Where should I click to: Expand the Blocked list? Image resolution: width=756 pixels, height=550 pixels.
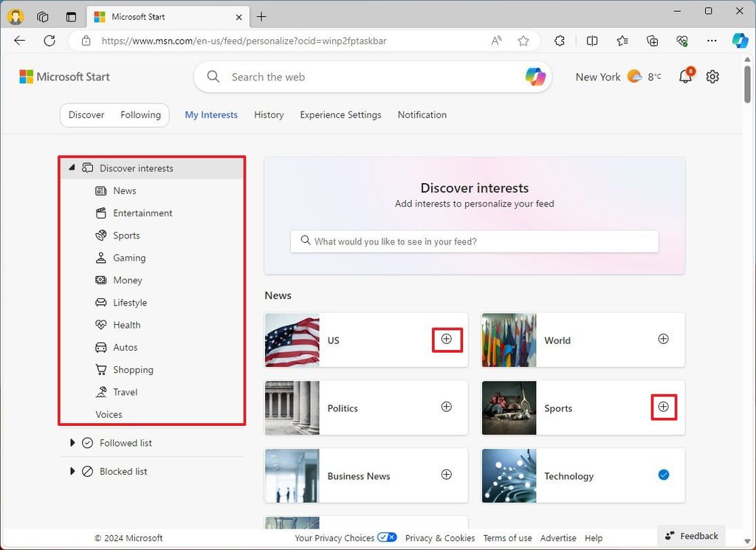click(x=72, y=471)
